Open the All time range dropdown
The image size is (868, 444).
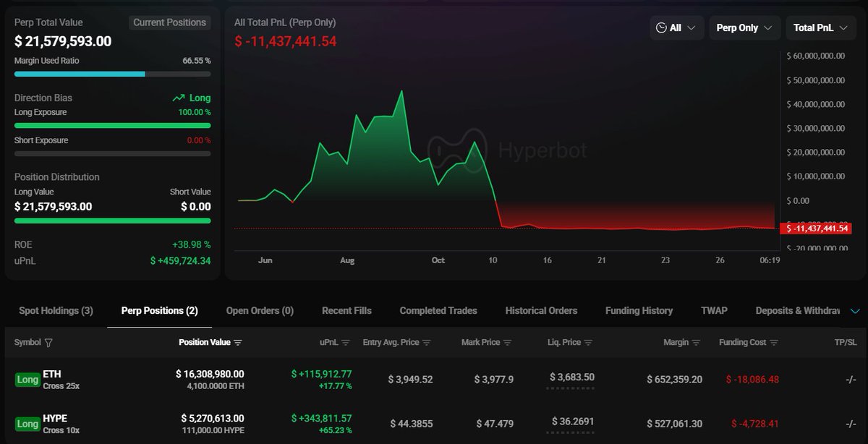click(676, 28)
